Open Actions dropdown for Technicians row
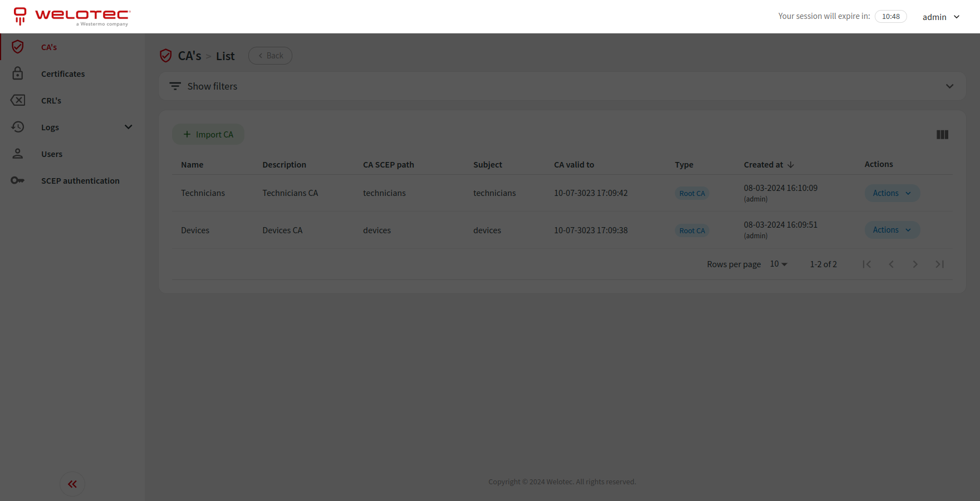Image resolution: width=980 pixels, height=501 pixels. point(891,193)
